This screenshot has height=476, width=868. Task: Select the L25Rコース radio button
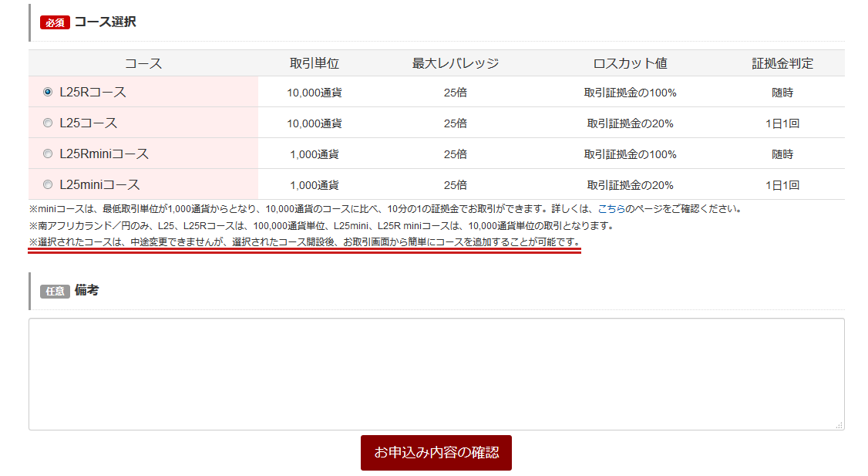coord(48,91)
